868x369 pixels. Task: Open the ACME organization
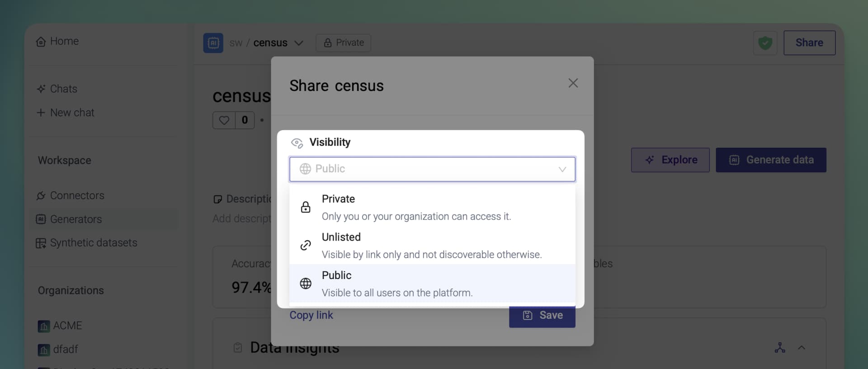tap(60, 326)
